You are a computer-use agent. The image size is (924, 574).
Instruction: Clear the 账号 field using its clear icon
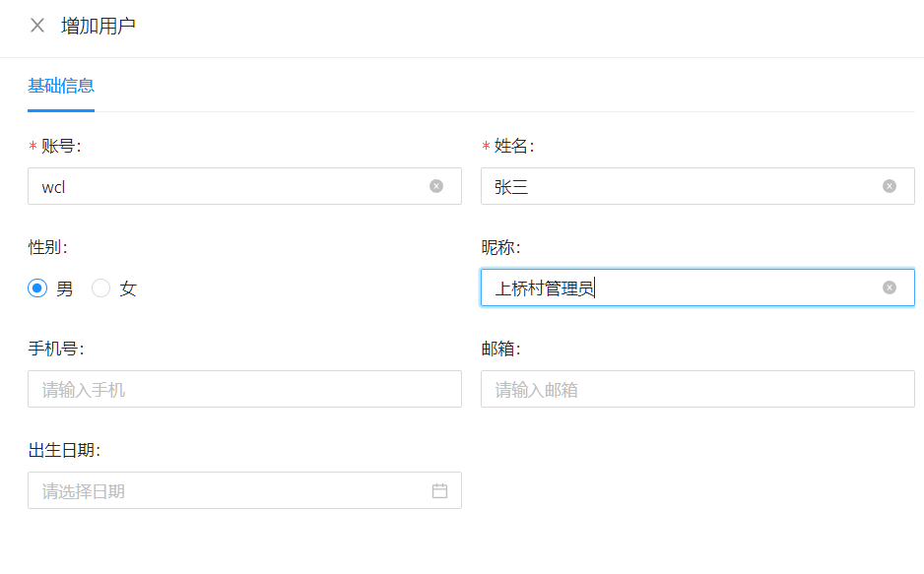(x=436, y=186)
